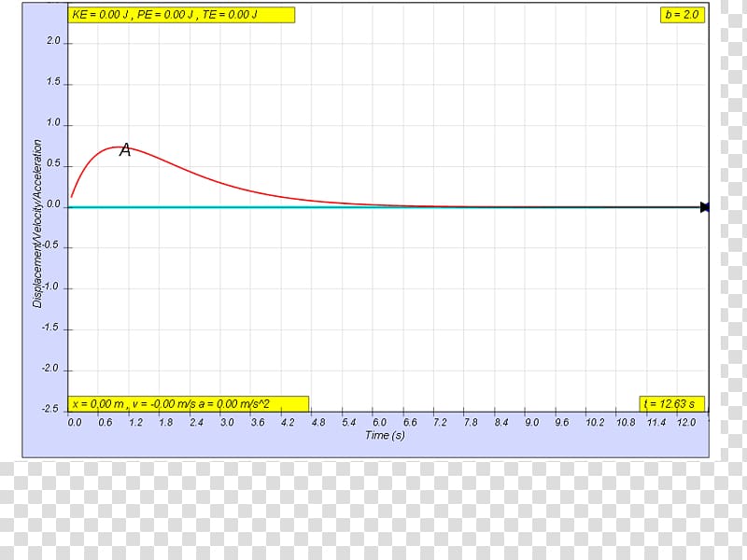The height and width of the screenshot is (560, 747).
Task: Click point A label on the red curve
Action: pyautogui.click(x=125, y=149)
